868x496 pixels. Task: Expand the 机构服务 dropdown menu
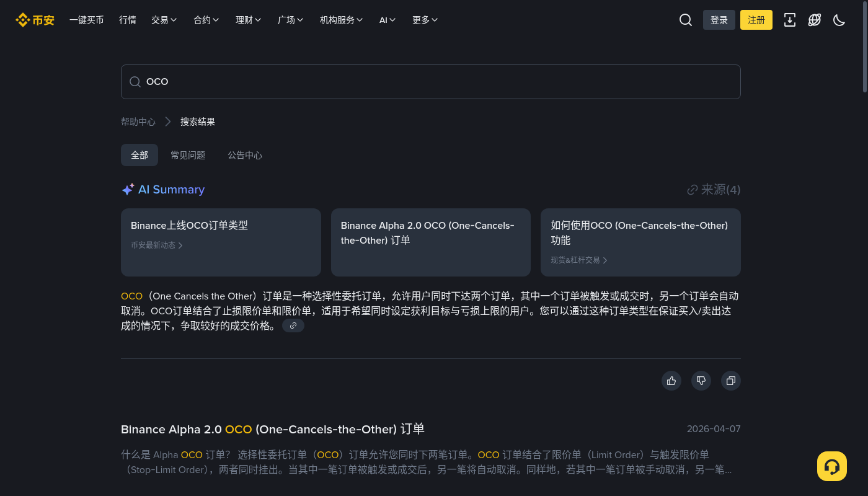tap(342, 20)
